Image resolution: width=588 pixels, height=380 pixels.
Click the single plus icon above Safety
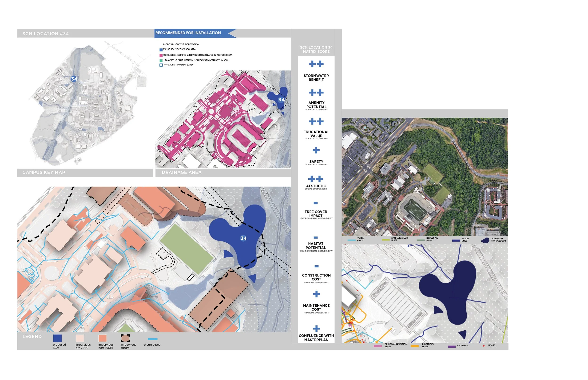316,150
